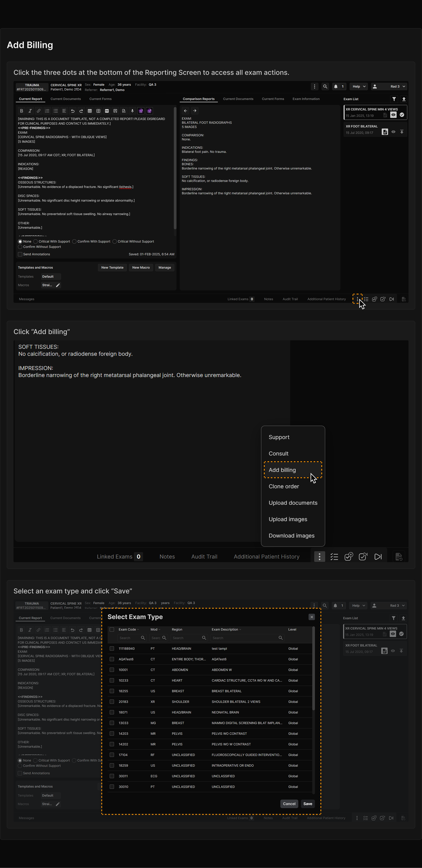Viewport: 422px width, 868px height.
Task: Go to next comparison report with right arrow
Action: pyautogui.click(x=194, y=110)
